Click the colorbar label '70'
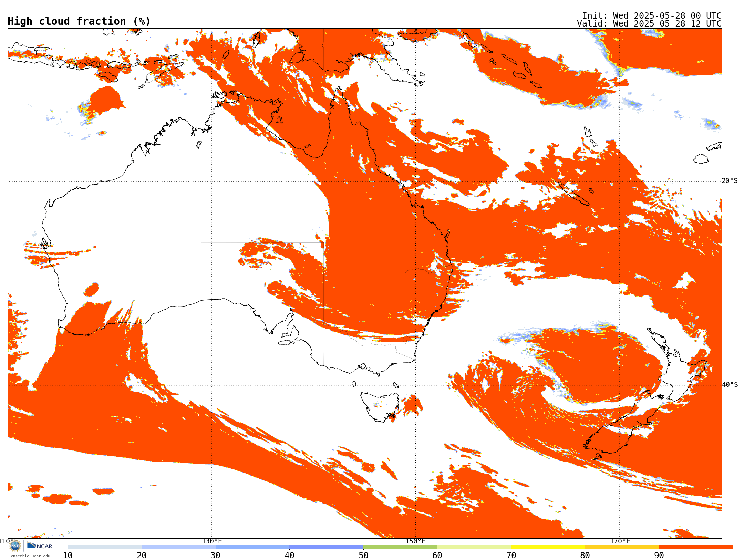 click(511, 555)
